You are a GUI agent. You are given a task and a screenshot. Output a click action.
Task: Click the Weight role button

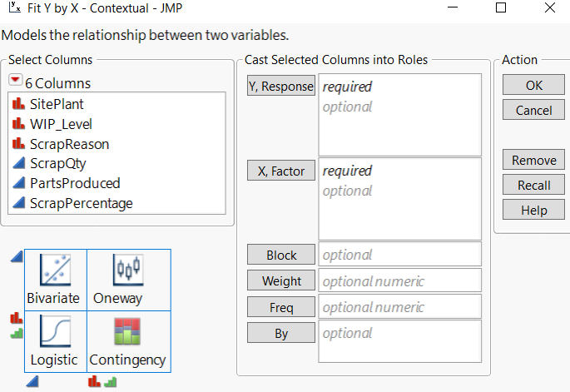coord(280,280)
